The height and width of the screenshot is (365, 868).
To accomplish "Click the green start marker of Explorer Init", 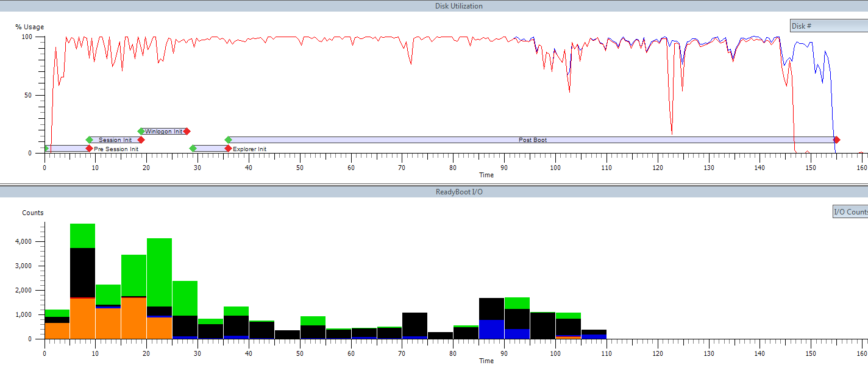I will [193, 148].
